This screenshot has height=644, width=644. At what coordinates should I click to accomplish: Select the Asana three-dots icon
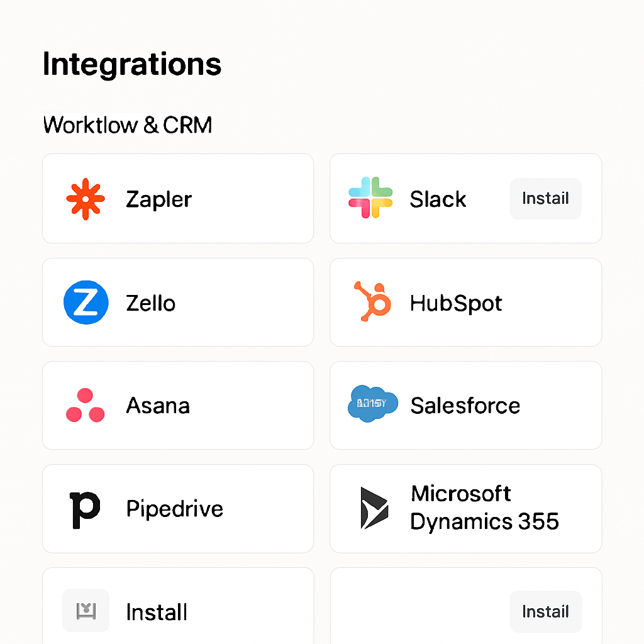85,405
